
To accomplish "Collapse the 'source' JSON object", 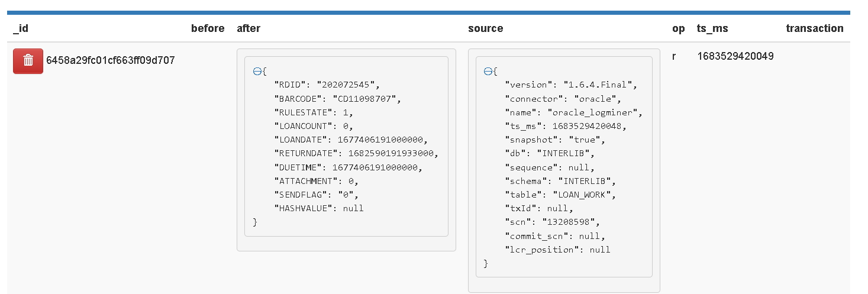I will (488, 72).
